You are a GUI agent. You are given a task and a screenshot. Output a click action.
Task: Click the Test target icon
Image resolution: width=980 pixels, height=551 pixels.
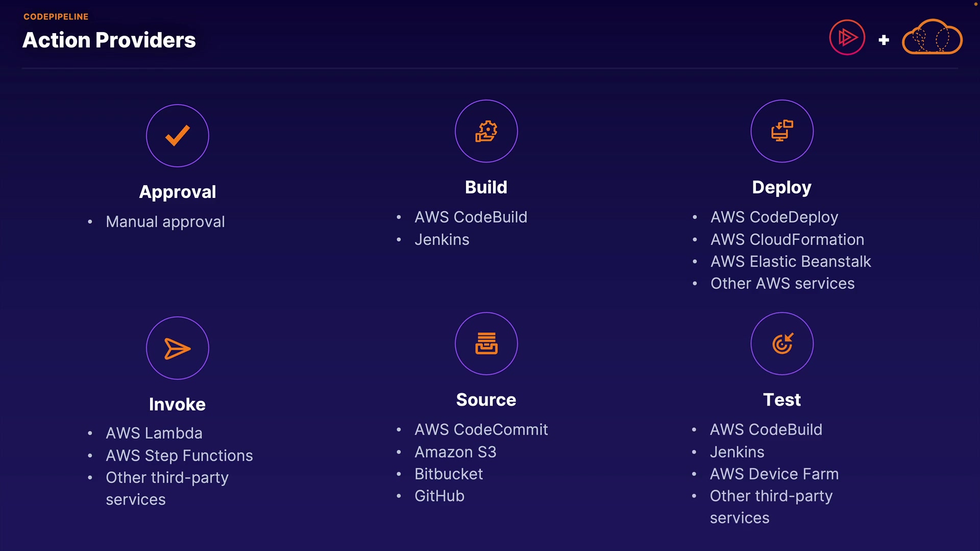[781, 343]
